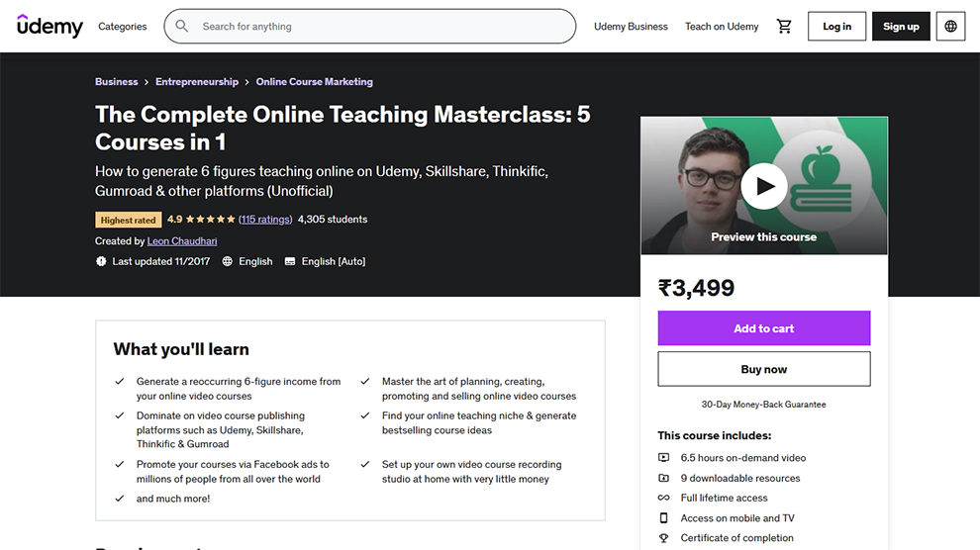Click the five-star rating icons
Viewport: 980px width, 550px height.
[211, 220]
